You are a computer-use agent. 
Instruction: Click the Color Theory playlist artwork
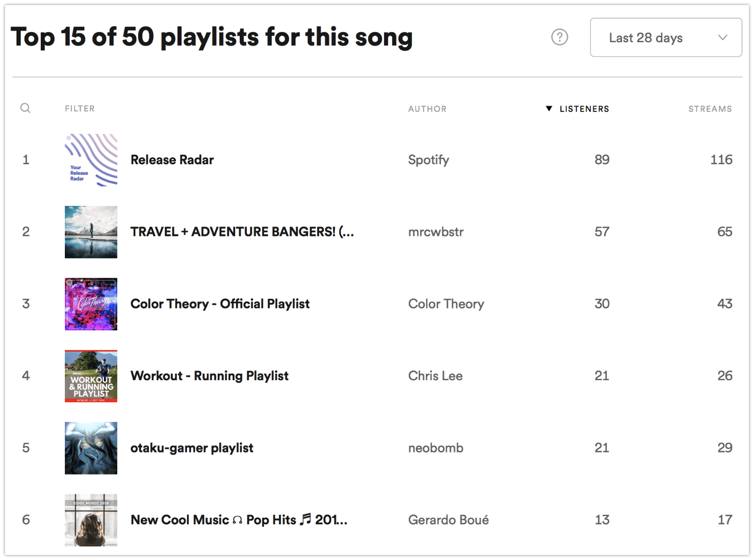pos(90,304)
